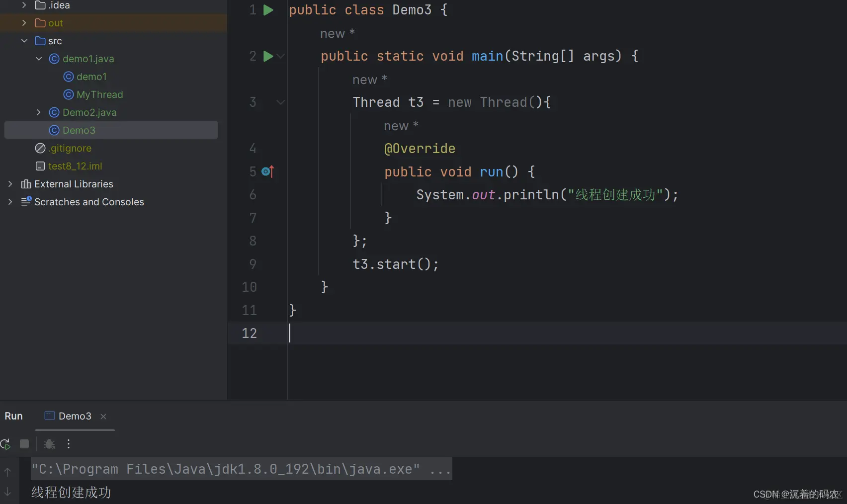Fold the anonymous Thread block at line 3
847x504 pixels.
281,102
